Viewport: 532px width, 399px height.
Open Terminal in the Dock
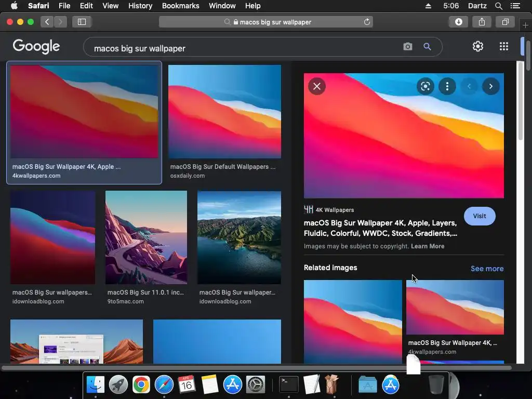[289, 385]
